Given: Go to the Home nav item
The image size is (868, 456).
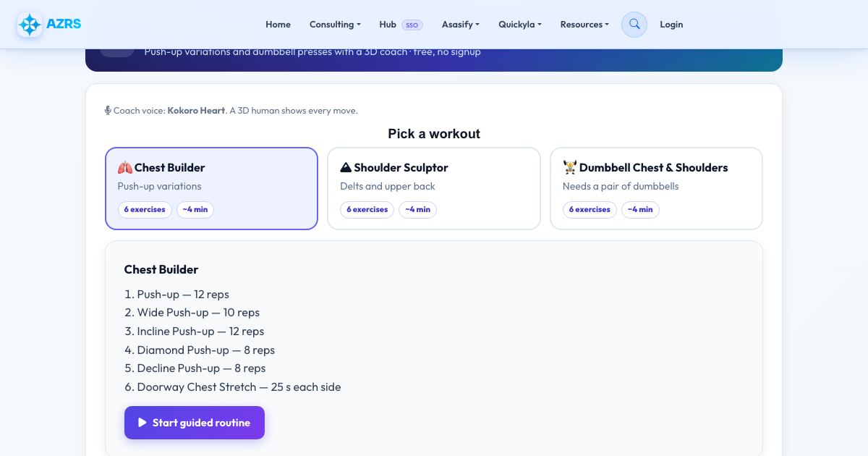Looking at the screenshot, I should [x=278, y=25].
